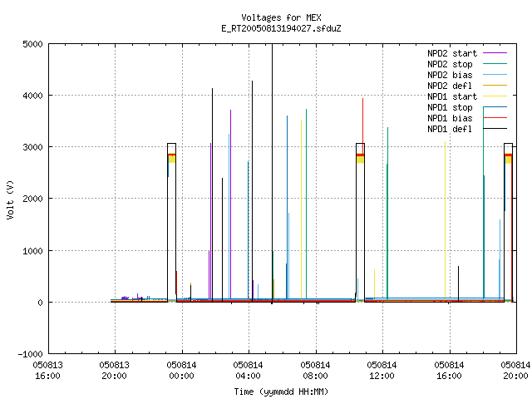
Task: Click the x-axis tick '050813 20:00'
Action: tap(115, 371)
